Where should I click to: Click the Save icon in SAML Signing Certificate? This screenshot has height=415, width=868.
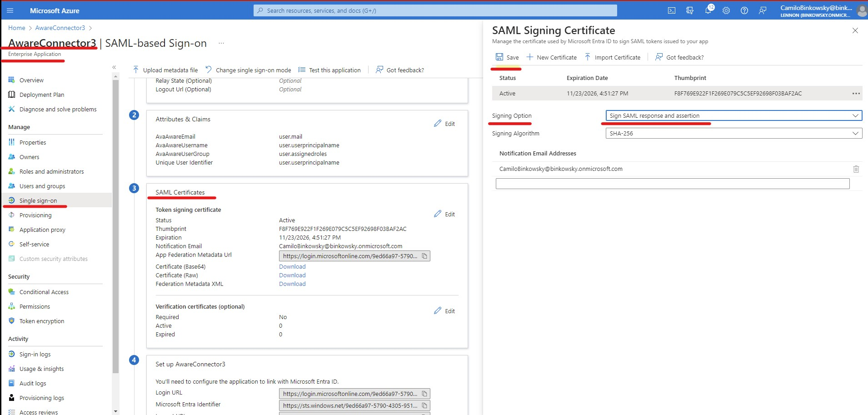pos(499,57)
